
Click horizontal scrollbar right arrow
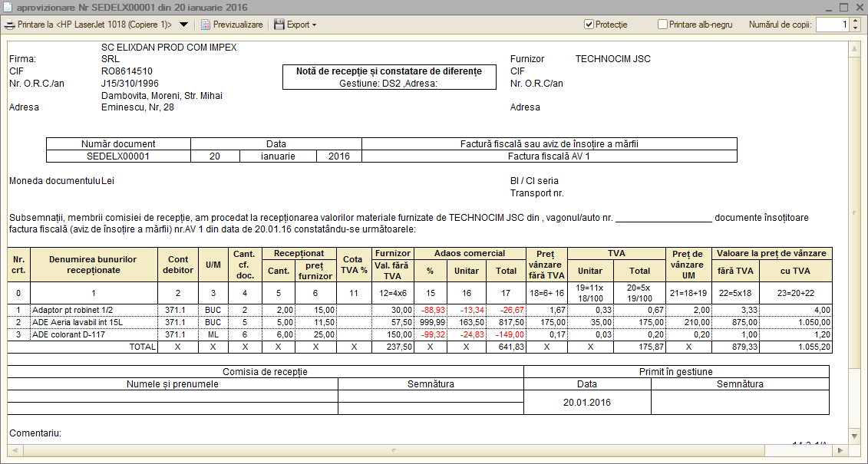[841, 450]
